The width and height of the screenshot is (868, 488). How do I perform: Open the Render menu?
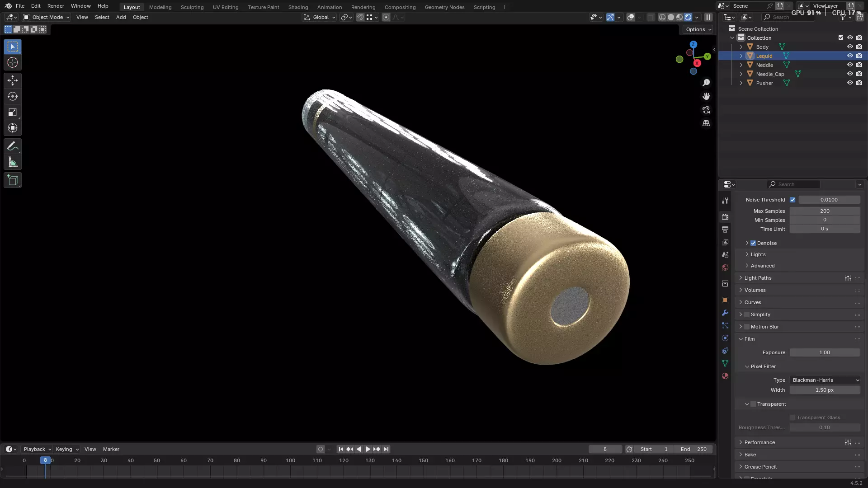[56, 6]
